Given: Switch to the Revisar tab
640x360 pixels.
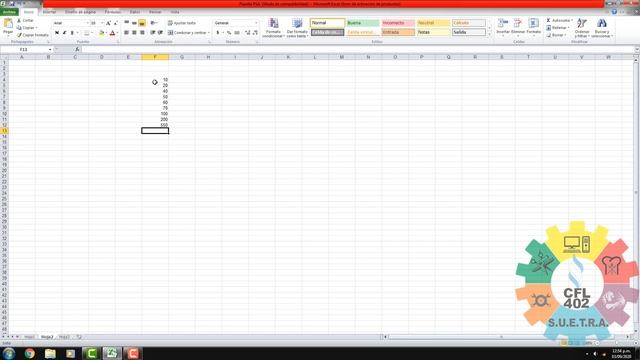Looking at the screenshot, I should (x=155, y=12).
